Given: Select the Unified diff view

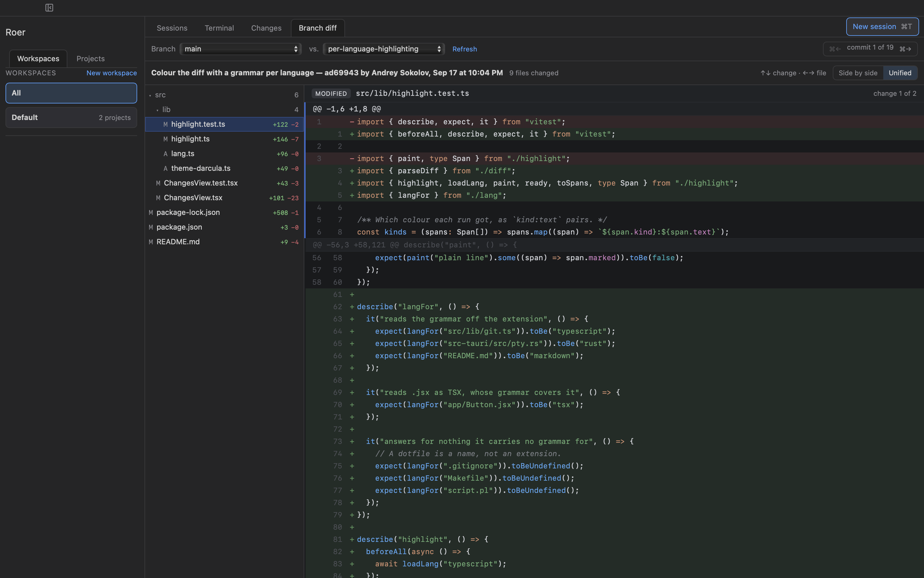Looking at the screenshot, I should [900, 73].
